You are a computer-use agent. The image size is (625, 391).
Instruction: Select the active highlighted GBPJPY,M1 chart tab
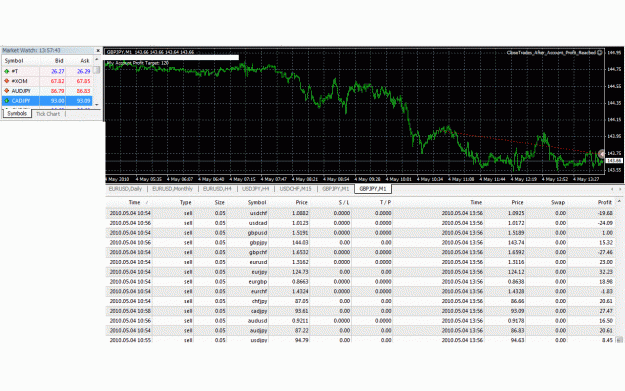click(373, 189)
